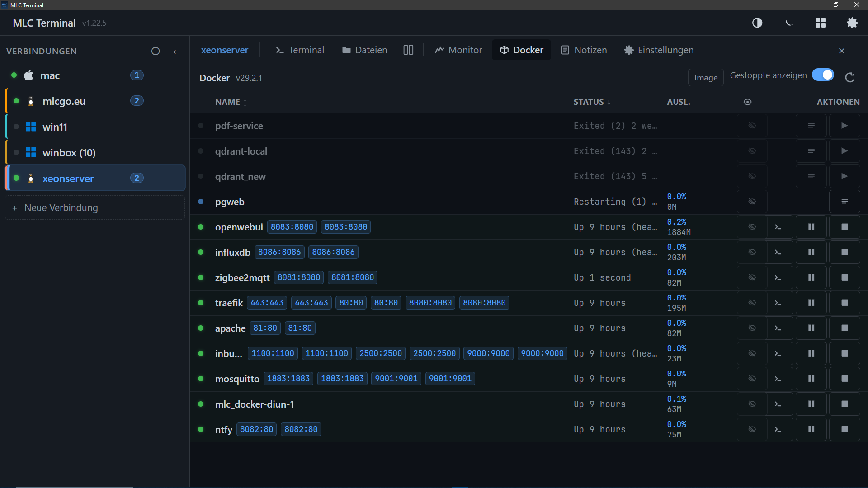Image resolution: width=868 pixels, height=488 pixels.
Task: Disable the Gestoppte anzeigen toggle
Action: coord(822,75)
